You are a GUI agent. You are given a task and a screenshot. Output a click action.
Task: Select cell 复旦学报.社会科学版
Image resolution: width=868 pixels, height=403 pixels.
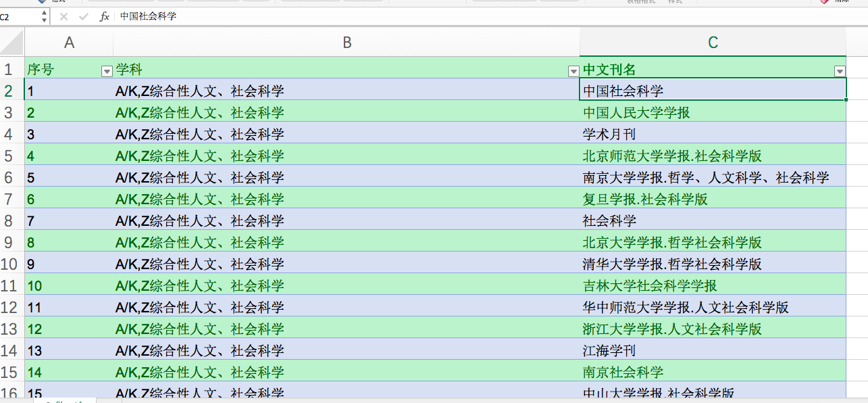[713, 199]
